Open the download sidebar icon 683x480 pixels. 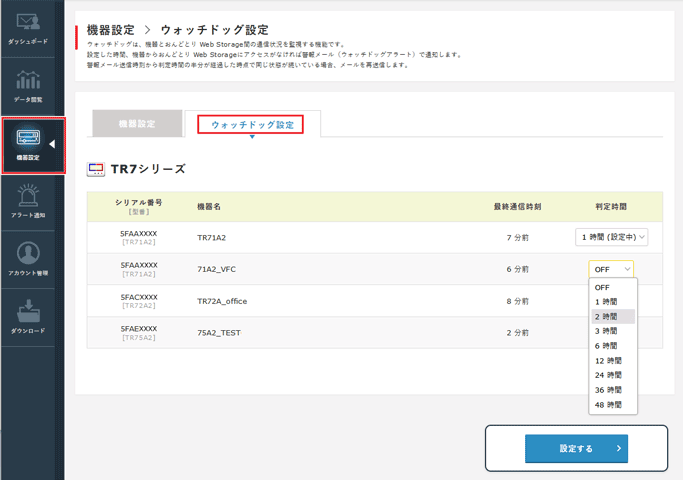click(x=29, y=314)
